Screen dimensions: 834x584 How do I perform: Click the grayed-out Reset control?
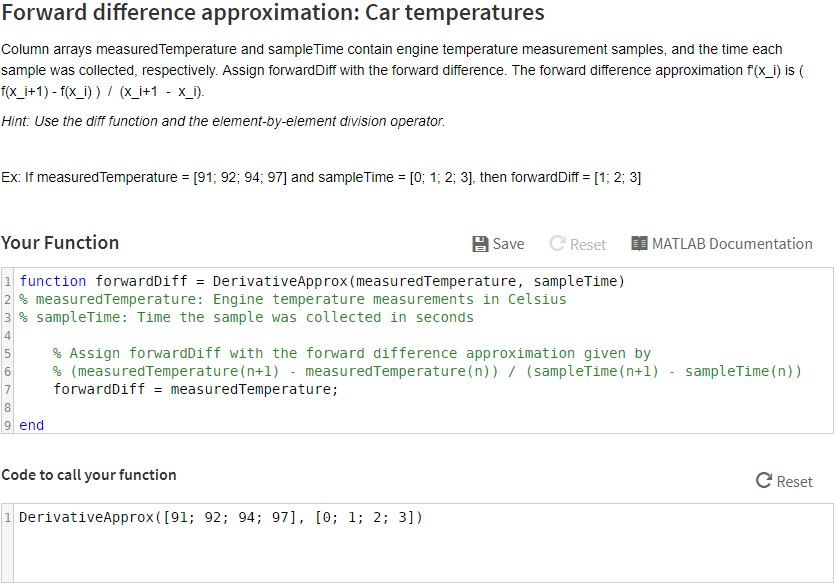point(580,243)
